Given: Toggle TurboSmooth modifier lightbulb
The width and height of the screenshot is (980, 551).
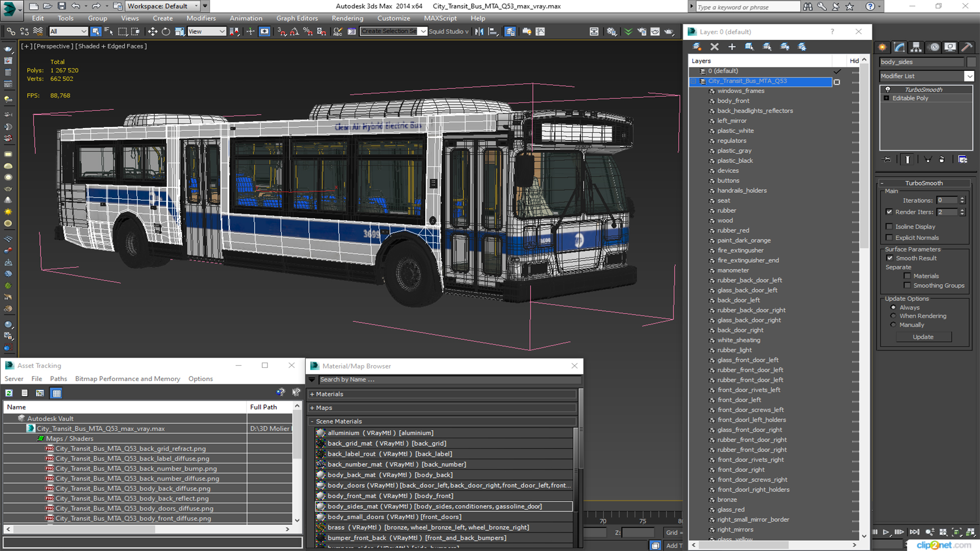Looking at the screenshot, I should [x=888, y=90].
